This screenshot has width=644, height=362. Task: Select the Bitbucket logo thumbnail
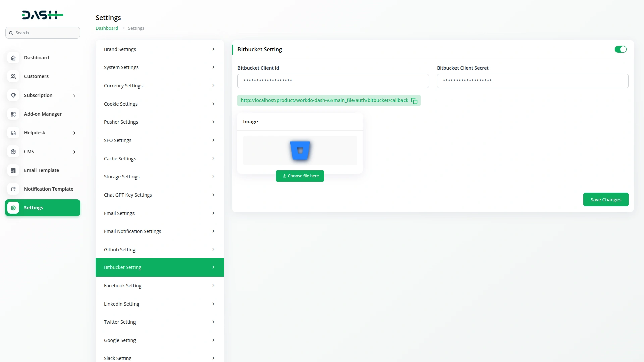click(x=300, y=150)
